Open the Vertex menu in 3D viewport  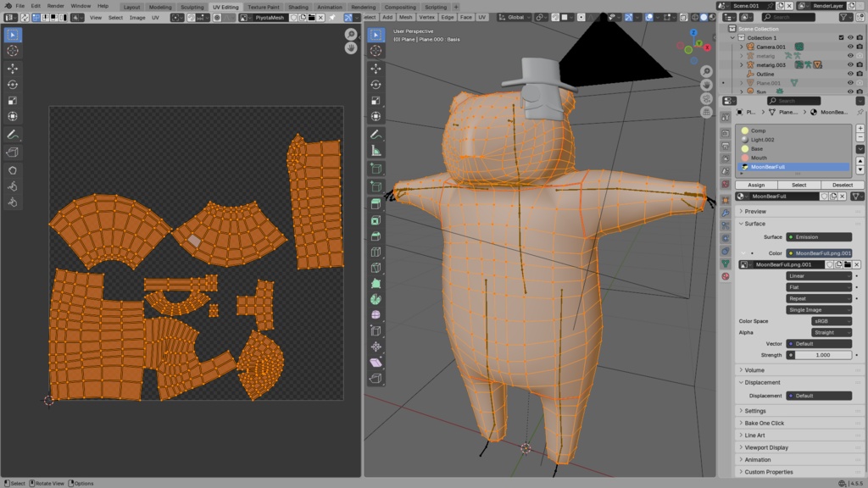coord(426,18)
